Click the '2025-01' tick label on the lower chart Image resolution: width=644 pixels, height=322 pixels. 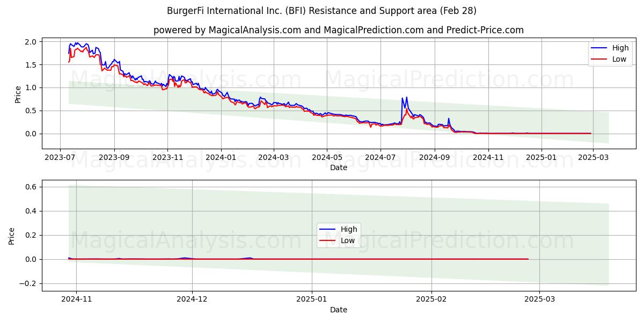tap(312, 299)
